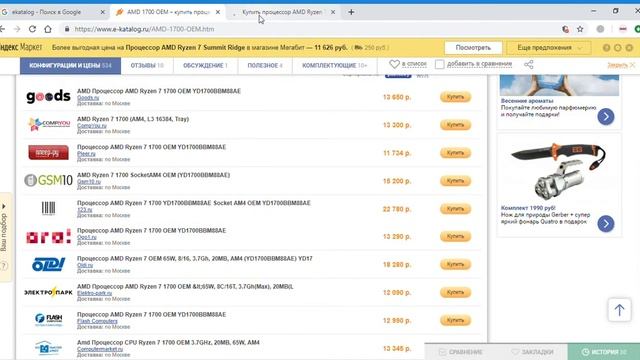The width and height of the screenshot is (640, 360).
Task: Click the forward navigation arrow
Action: (x=17, y=29)
